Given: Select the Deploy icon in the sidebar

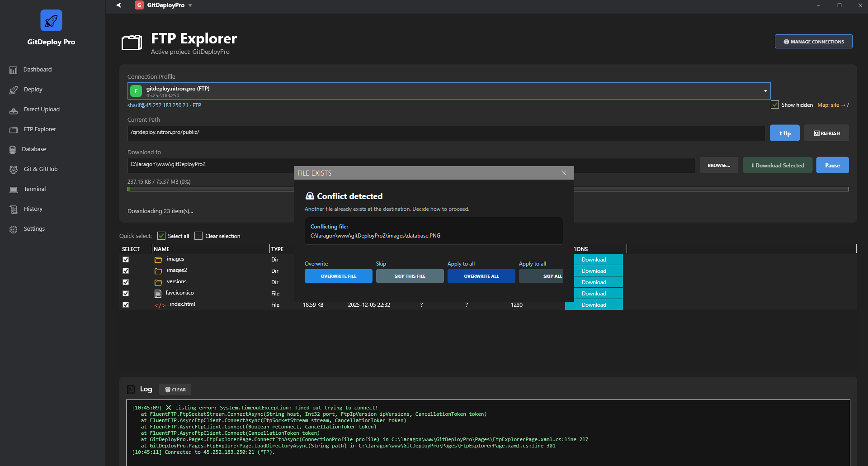Looking at the screenshot, I should click(x=14, y=90).
